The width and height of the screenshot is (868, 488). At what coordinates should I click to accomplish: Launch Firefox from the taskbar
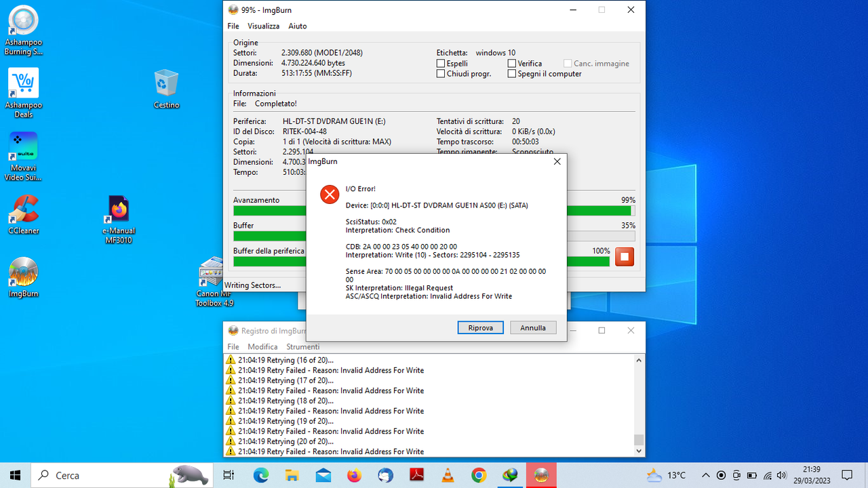(354, 475)
